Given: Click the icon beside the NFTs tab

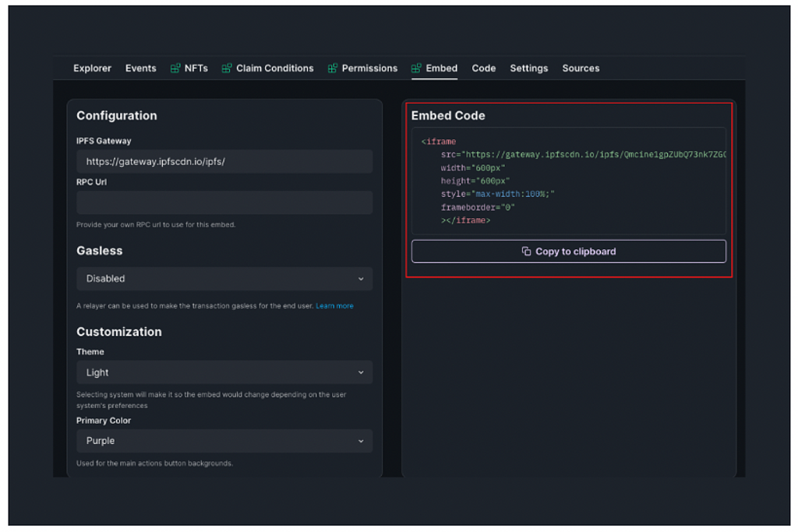Looking at the screenshot, I should point(175,69).
